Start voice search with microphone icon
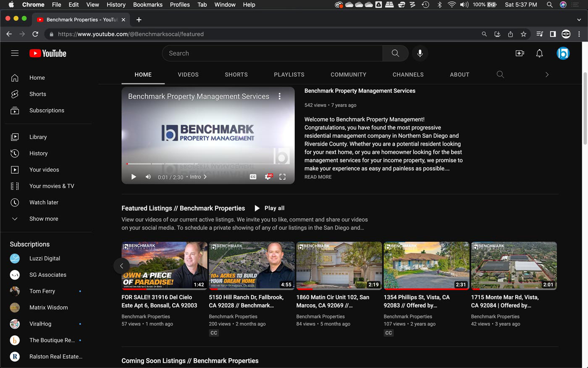This screenshot has width=588, height=368. click(x=420, y=53)
